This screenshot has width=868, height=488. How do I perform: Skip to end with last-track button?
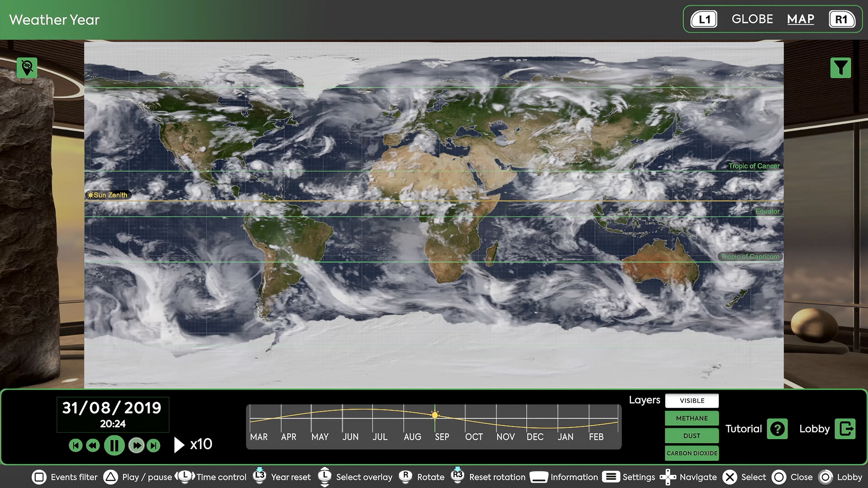tap(154, 446)
